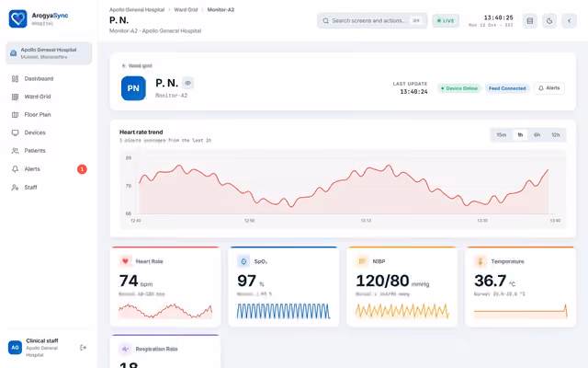Click the NIBP cuff icon
This screenshot has width=588, height=368.
362,261
